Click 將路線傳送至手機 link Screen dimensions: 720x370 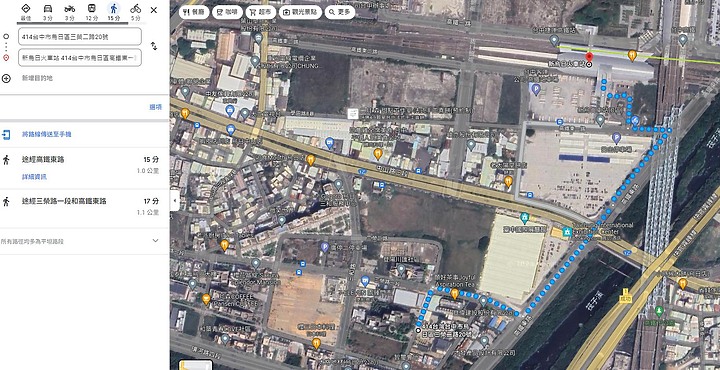coord(46,135)
